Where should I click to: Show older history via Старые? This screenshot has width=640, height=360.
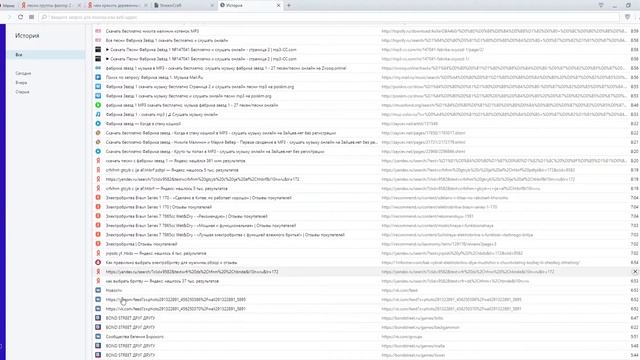tap(22, 92)
